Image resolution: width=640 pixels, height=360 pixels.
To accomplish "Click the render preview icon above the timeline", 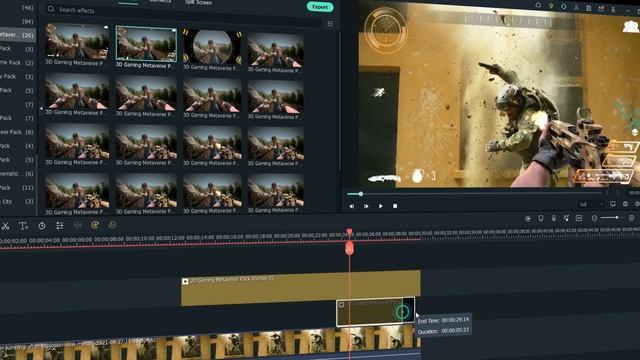I will [x=528, y=219].
